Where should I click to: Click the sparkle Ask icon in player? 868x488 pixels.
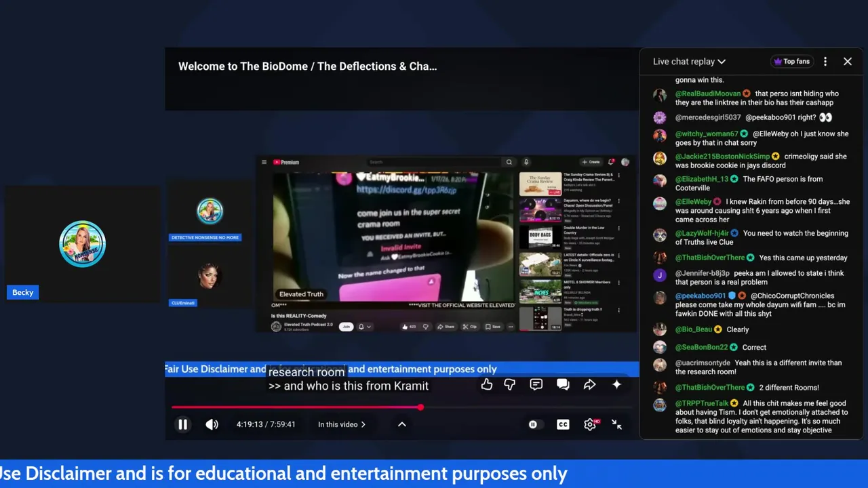[x=616, y=384]
